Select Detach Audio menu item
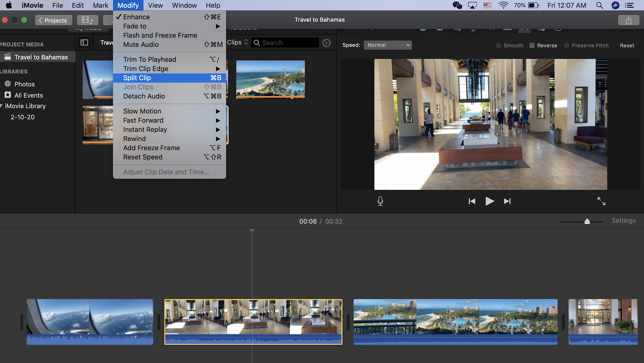The width and height of the screenshot is (644, 363). [x=169, y=96]
